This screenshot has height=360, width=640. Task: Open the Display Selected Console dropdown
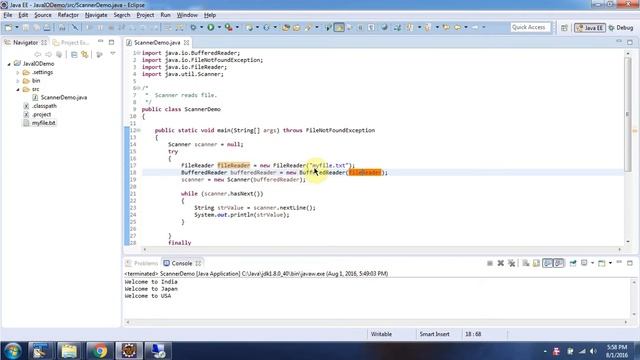click(593, 263)
